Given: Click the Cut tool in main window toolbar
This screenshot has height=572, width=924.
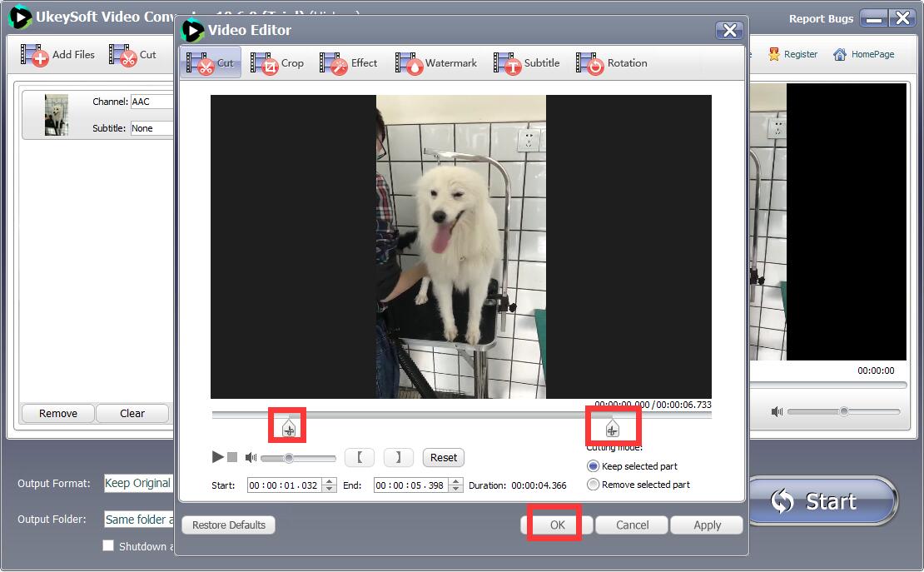Looking at the screenshot, I should 132,55.
